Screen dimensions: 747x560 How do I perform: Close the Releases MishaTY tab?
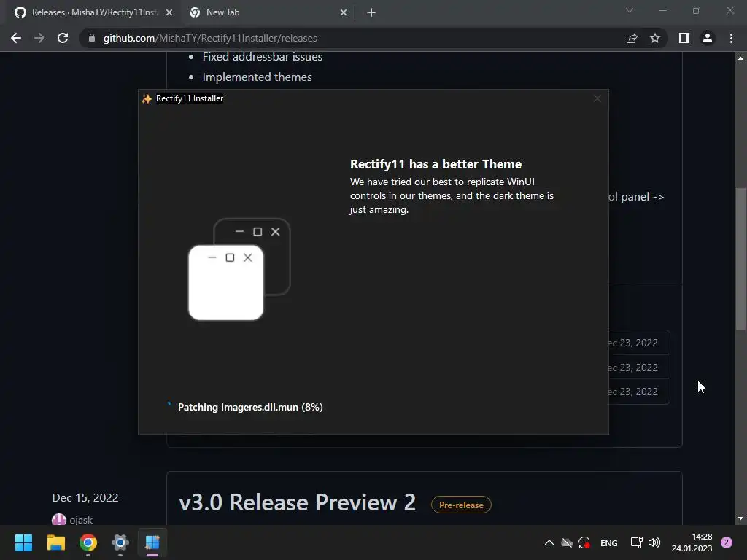click(169, 12)
